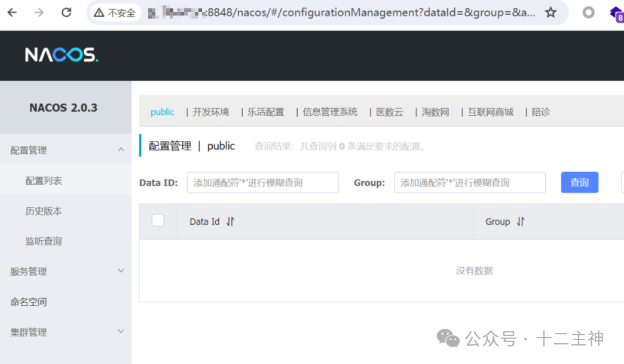The width and height of the screenshot is (624, 364).
Task: Open 命名空间 in the sidebar
Action: 66,302
